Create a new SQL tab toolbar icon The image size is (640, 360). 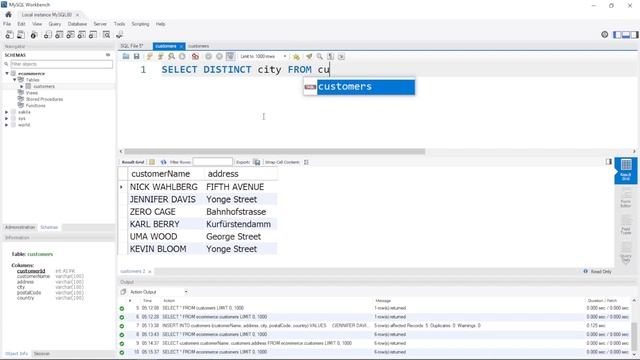tap(9, 35)
